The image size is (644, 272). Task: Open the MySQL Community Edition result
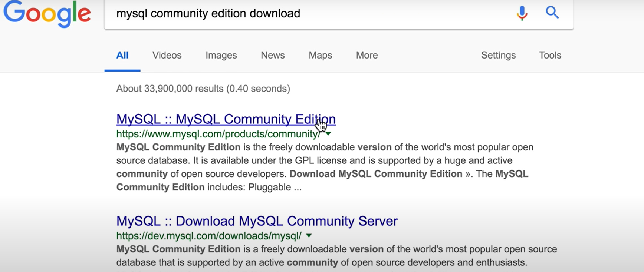[x=226, y=119]
